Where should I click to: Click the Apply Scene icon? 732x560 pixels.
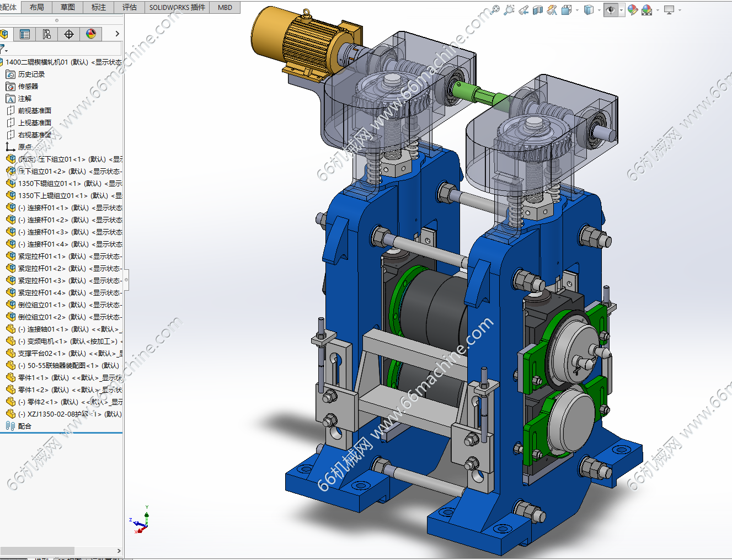(647, 10)
